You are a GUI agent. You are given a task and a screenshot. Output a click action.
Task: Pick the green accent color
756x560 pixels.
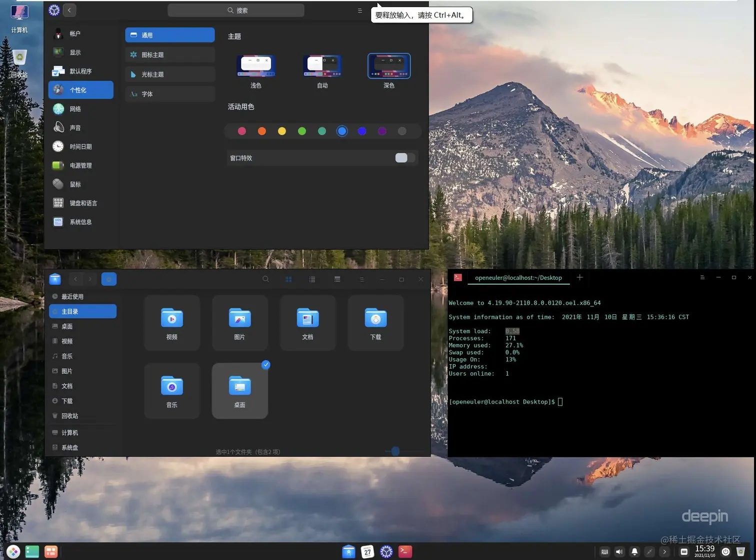coord(302,131)
